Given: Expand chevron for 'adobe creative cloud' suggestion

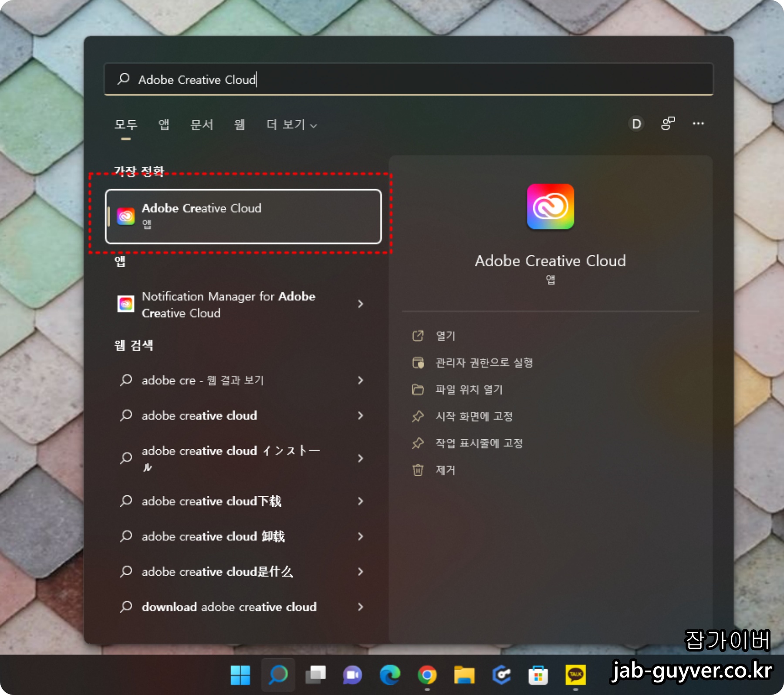Looking at the screenshot, I should coord(360,416).
